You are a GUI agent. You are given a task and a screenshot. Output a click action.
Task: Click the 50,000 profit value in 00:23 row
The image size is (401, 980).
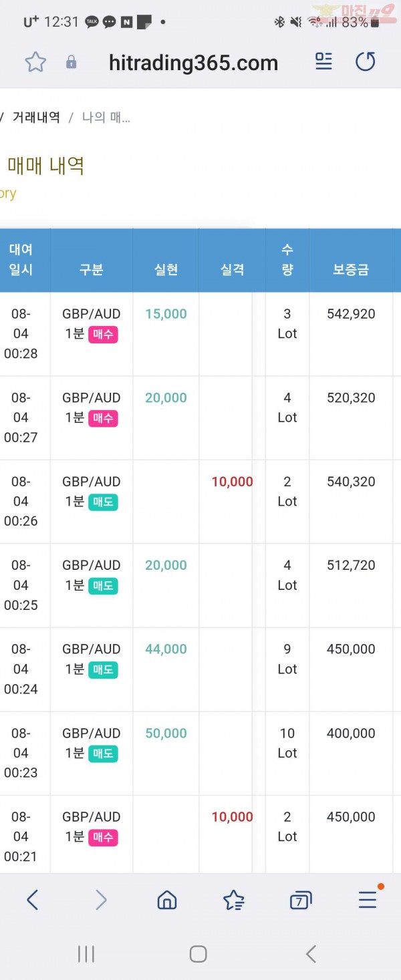pos(166,733)
